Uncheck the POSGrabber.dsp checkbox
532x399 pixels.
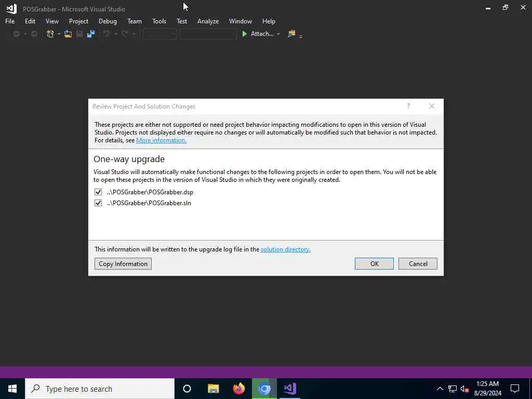[98, 192]
